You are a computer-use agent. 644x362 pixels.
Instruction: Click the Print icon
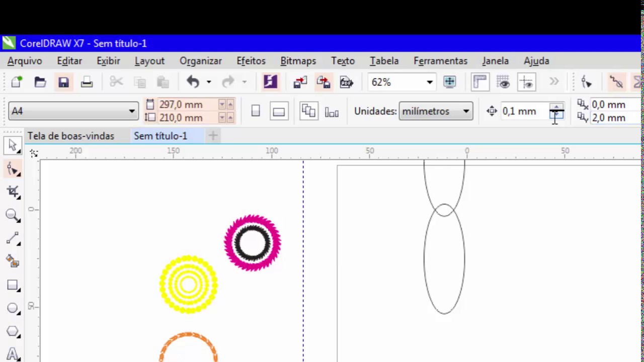(x=87, y=82)
